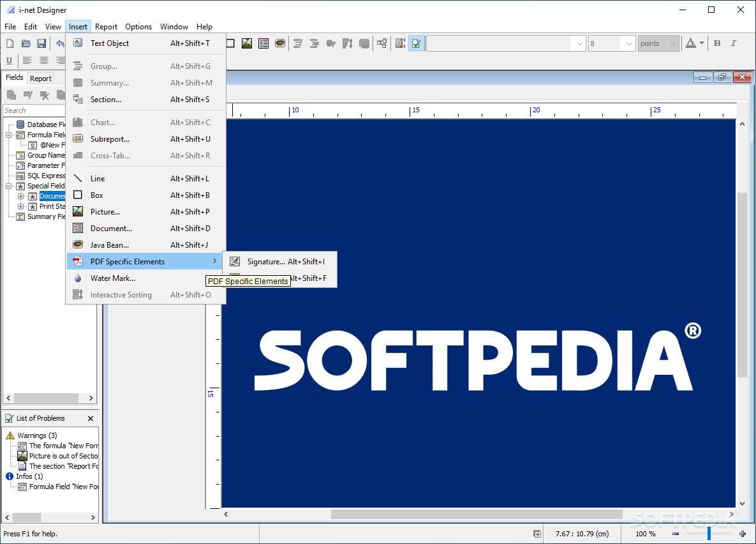Viewport: 756px width, 544px height.
Task: Switch to the Report tab
Action: 40,78
